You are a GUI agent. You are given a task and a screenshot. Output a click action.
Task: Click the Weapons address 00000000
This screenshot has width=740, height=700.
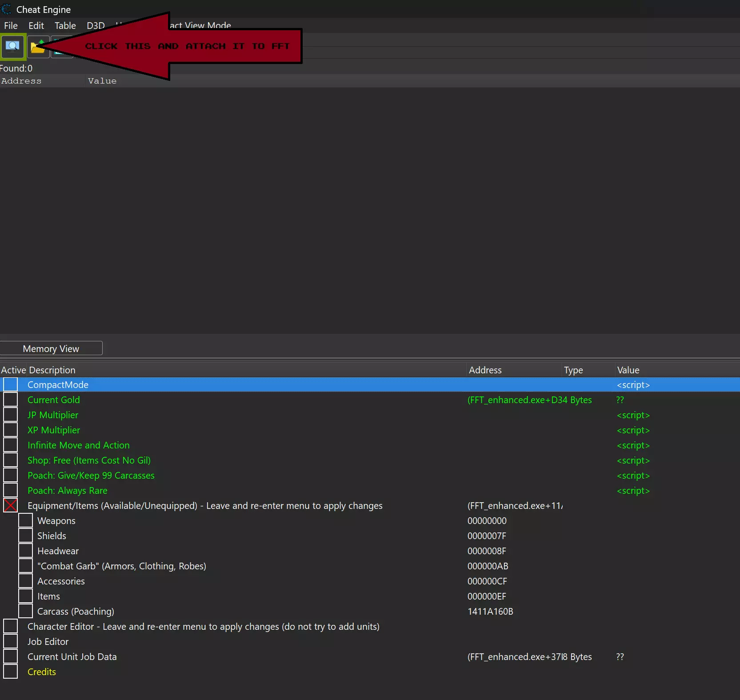487,520
